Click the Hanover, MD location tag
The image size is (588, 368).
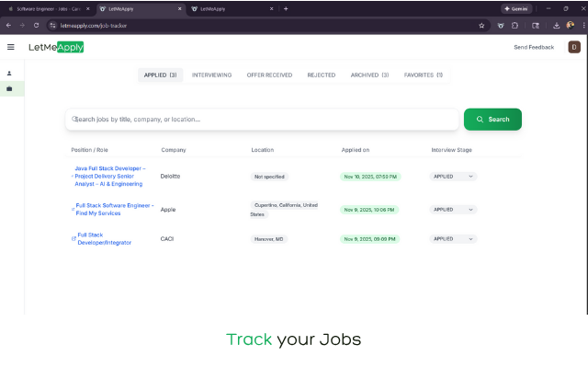[x=268, y=239]
